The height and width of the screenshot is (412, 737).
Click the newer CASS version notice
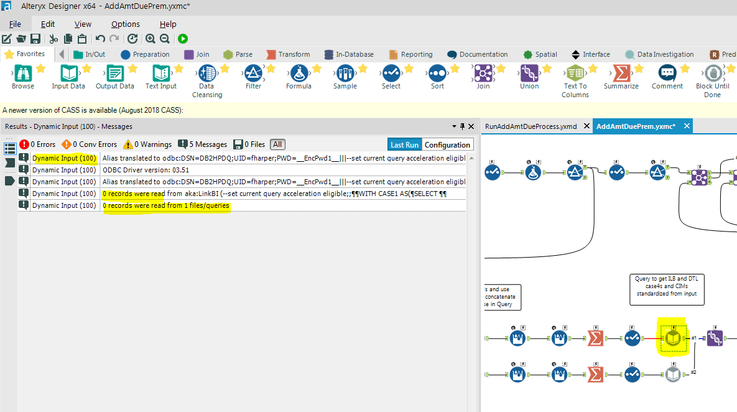(93, 110)
